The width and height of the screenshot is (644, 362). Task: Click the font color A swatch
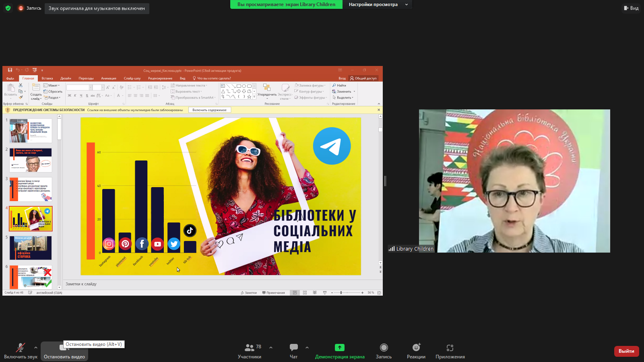118,96
